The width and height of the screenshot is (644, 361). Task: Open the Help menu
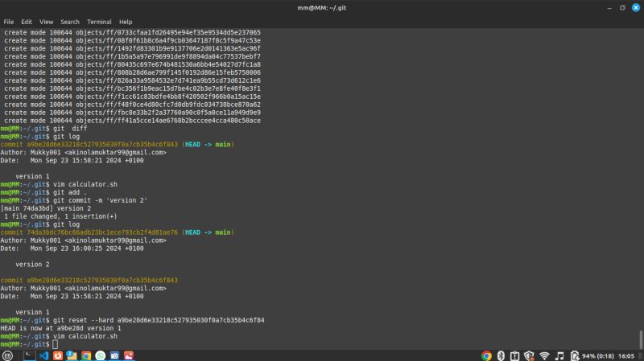pyautogui.click(x=126, y=22)
